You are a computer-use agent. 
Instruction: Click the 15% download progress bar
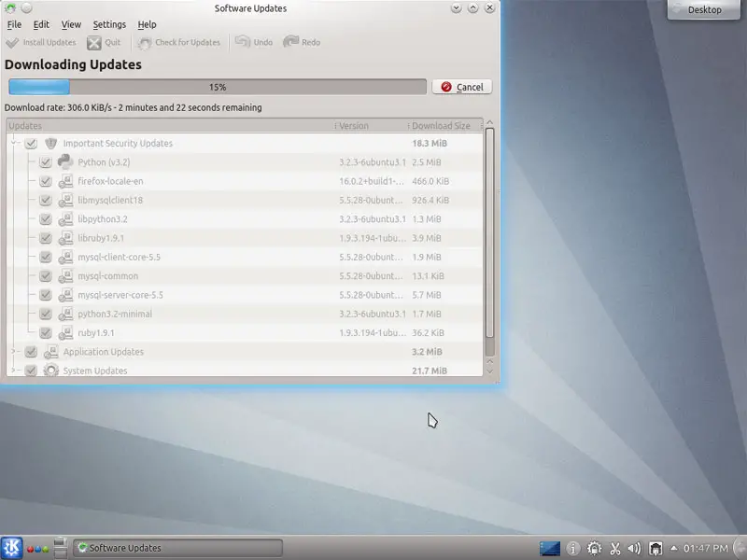pos(218,87)
